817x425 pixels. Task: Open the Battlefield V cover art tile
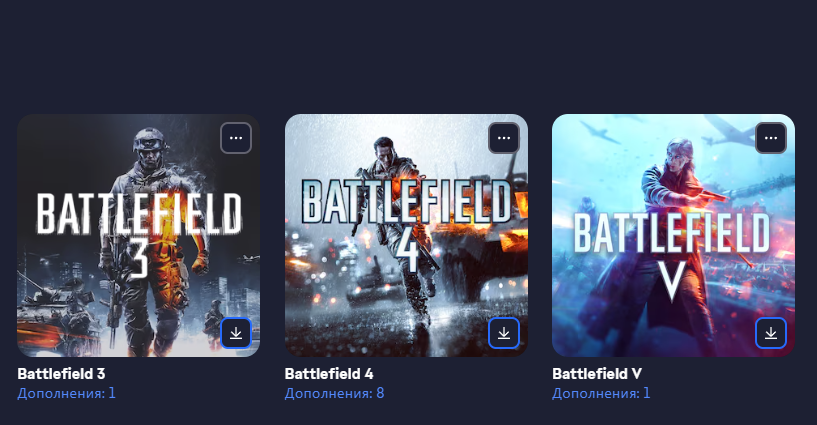[674, 235]
